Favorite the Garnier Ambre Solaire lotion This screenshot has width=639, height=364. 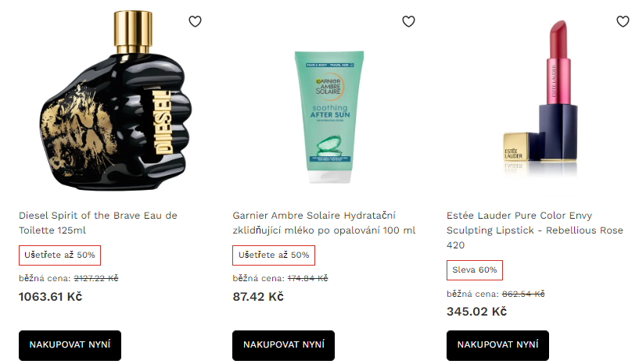[x=409, y=21]
